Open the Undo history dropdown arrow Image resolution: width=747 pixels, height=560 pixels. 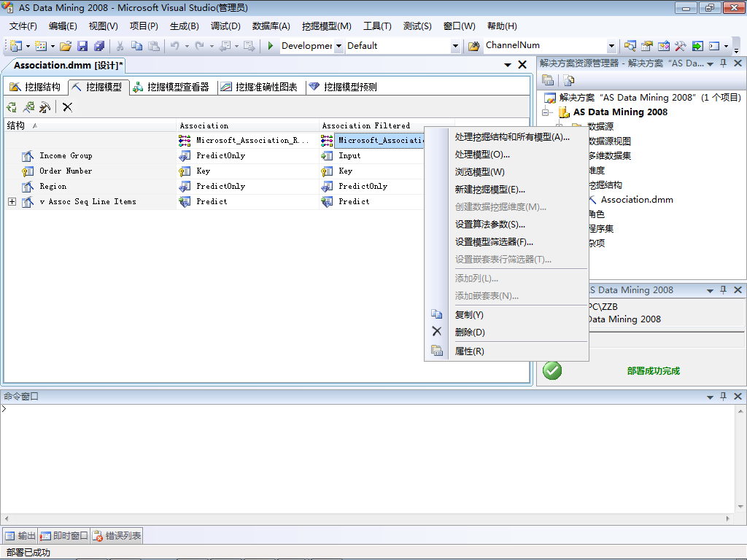[187, 46]
